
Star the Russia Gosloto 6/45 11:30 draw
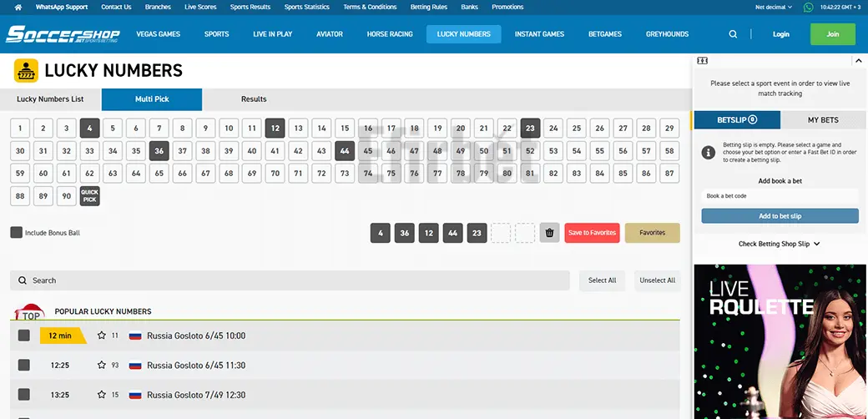point(101,366)
